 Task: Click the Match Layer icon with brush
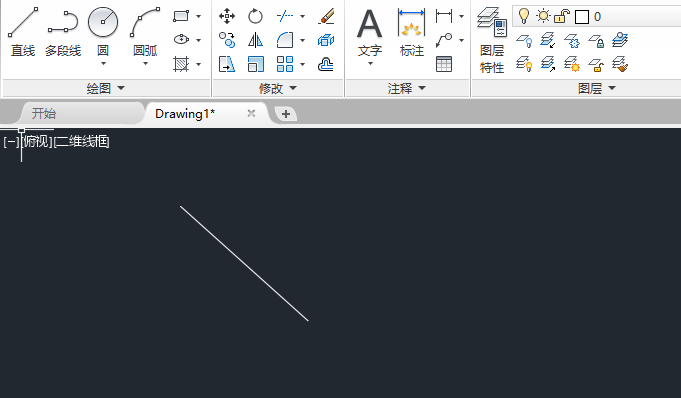[620, 64]
